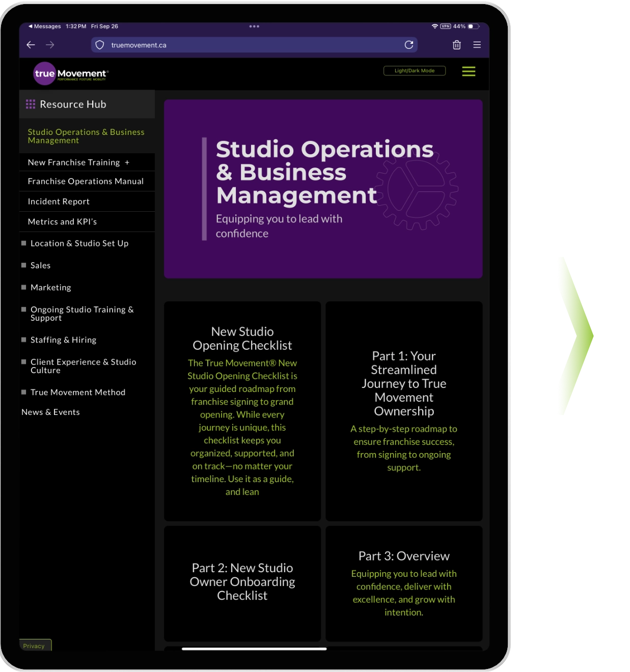Tap the home indicator bar
Image resolution: width=630 pixels, height=672 pixels.
254,649
